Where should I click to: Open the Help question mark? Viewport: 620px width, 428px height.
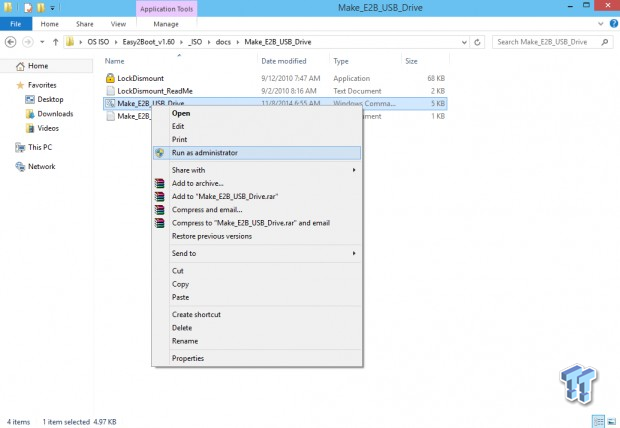pyautogui.click(x=614, y=24)
